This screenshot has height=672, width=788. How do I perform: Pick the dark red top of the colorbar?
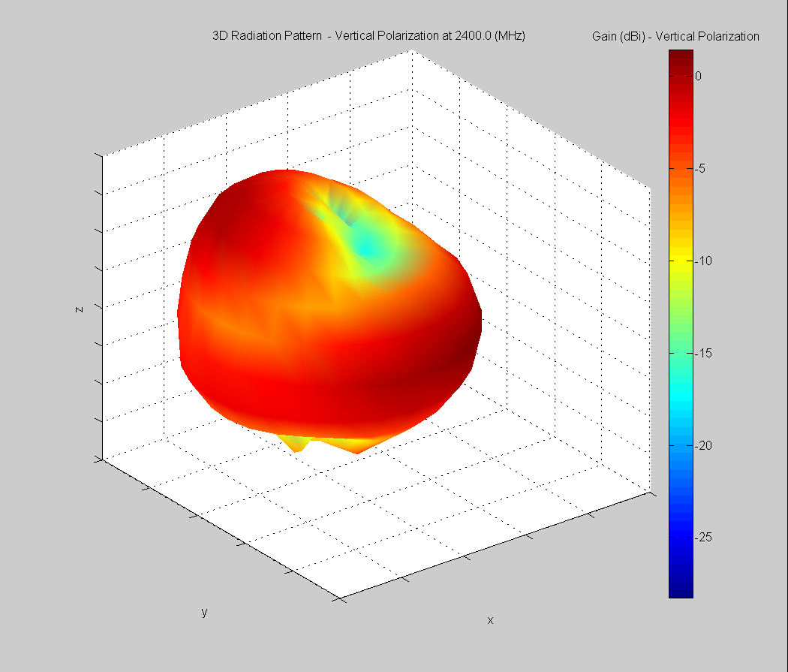[x=681, y=56]
